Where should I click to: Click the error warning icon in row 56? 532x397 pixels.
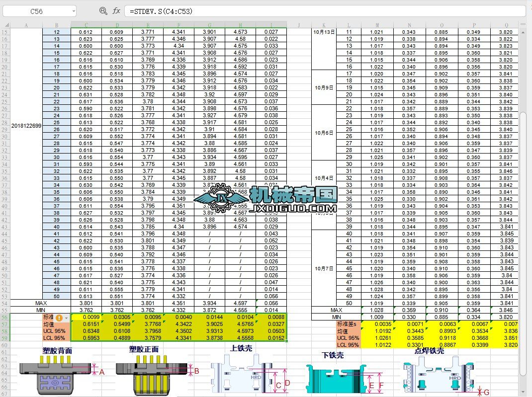[x=59, y=318]
